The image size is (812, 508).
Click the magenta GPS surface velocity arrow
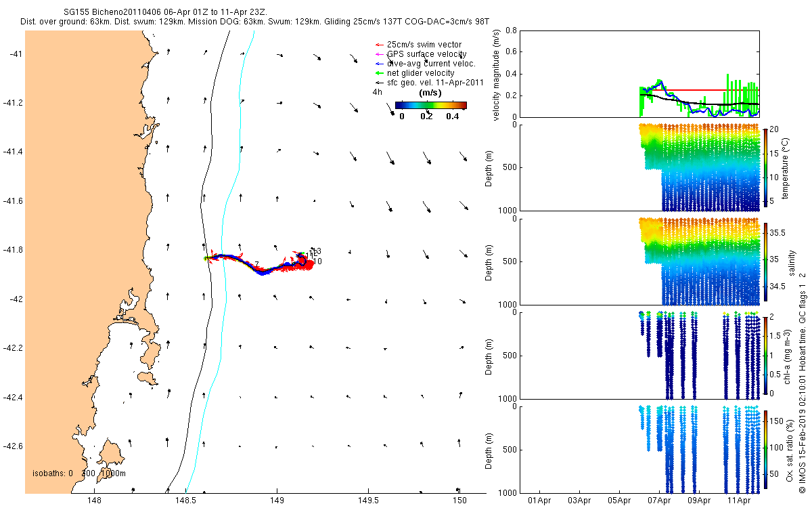tap(379, 54)
